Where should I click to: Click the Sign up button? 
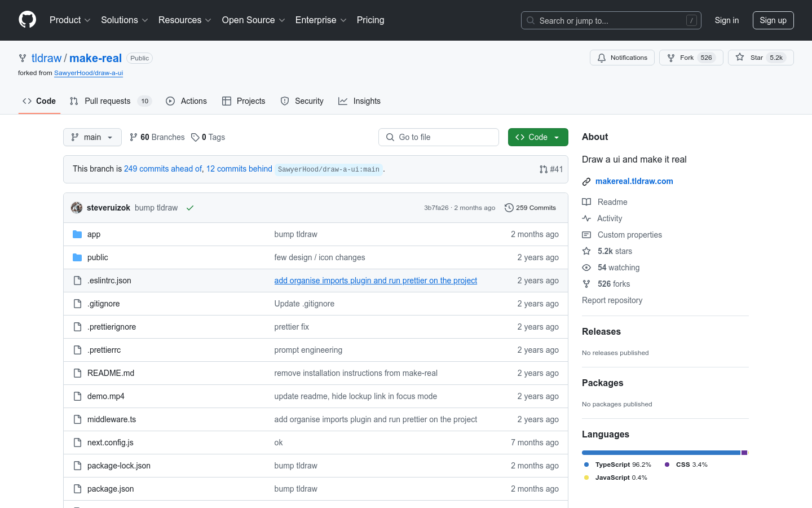coord(773,20)
